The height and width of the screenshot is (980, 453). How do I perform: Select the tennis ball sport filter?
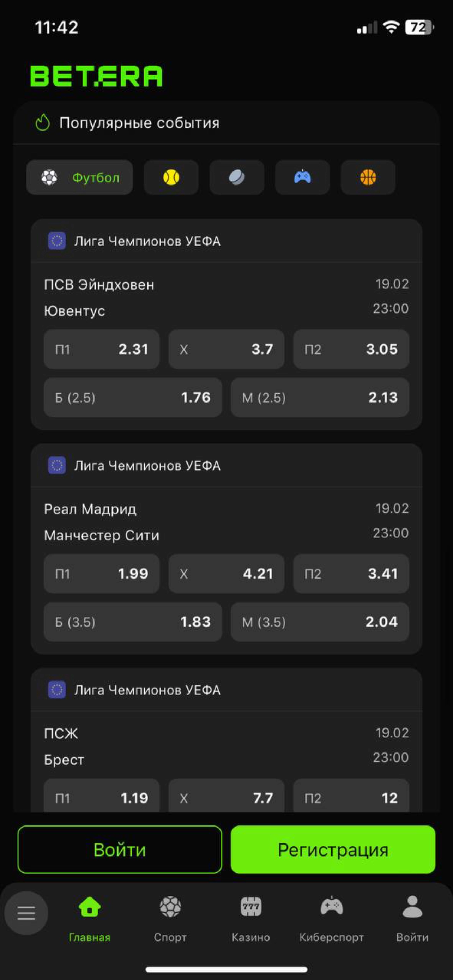tap(171, 177)
